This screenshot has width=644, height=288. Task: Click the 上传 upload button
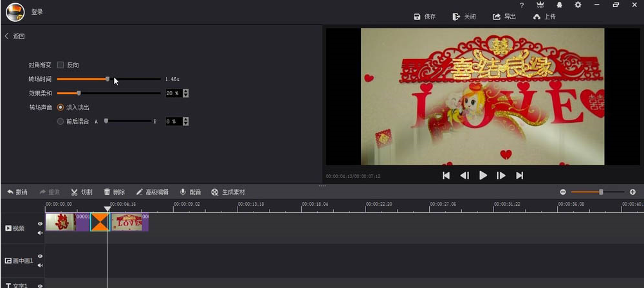pyautogui.click(x=544, y=17)
